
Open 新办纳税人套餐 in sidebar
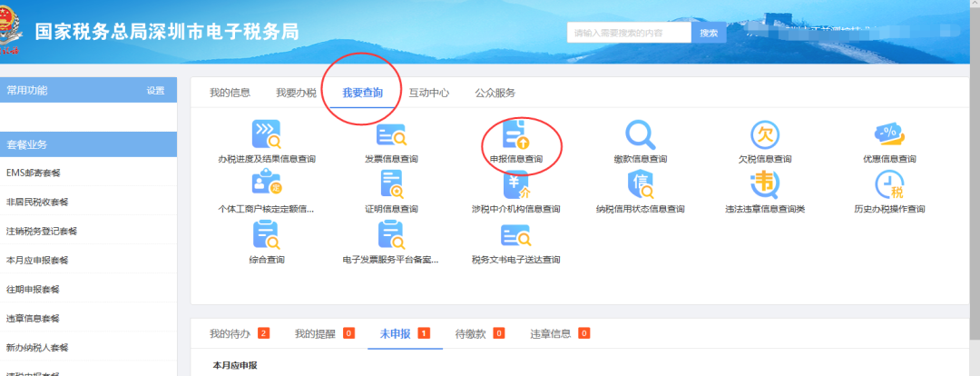pos(88,347)
